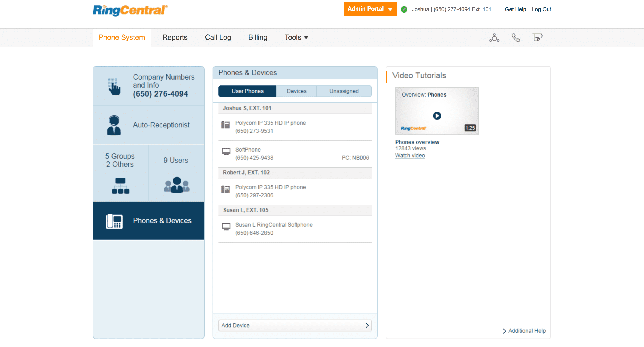Click the green presence status indicator
This screenshot has width=644, height=347.
click(x=404, y=9)
